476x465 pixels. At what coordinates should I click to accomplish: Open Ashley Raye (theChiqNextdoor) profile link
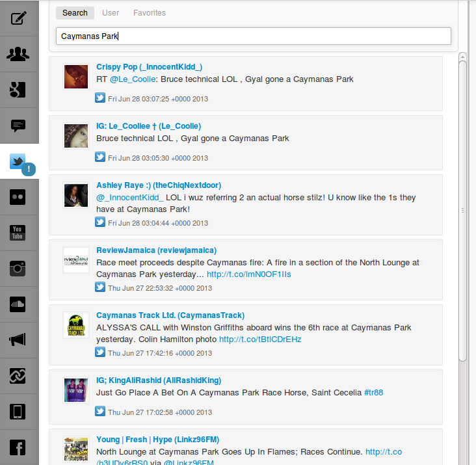click(x=159, y=185)
